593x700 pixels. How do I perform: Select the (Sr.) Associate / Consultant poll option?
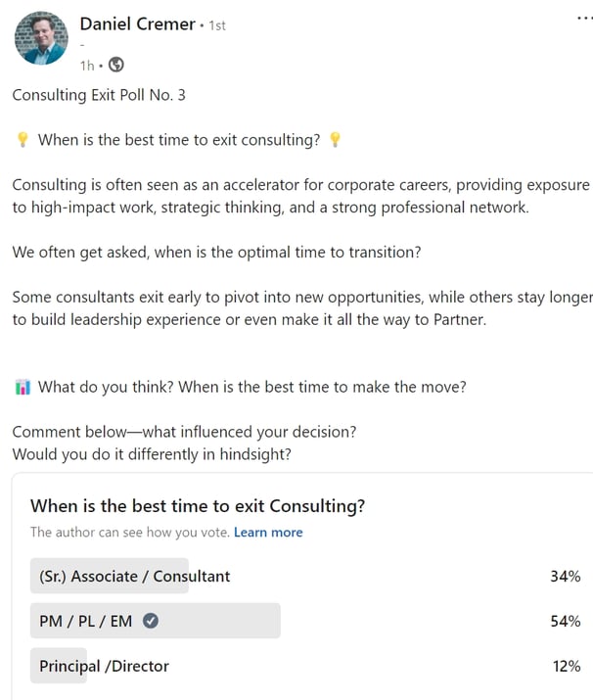coord(305,576)
